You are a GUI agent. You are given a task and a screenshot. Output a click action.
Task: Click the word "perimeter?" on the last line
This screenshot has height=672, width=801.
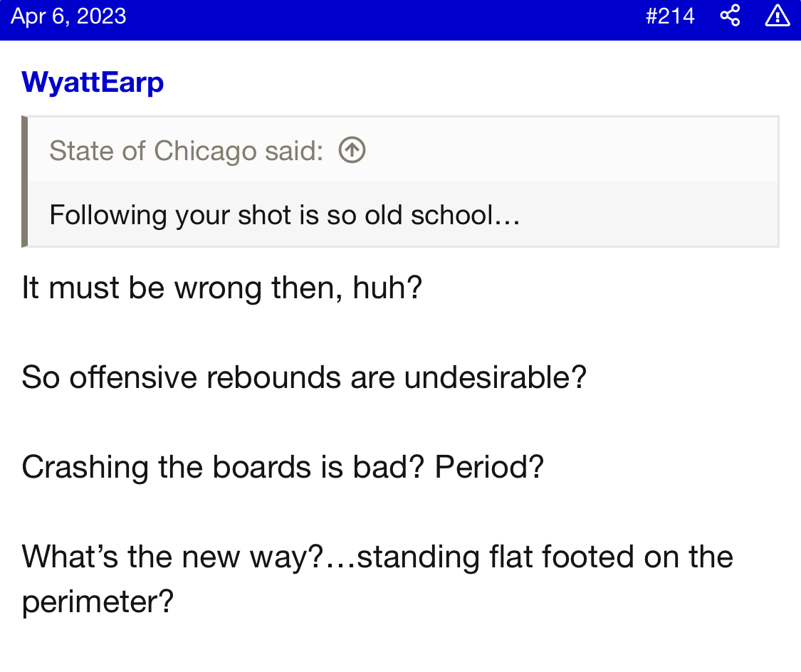pyautogui.click(x=98, y=602)
